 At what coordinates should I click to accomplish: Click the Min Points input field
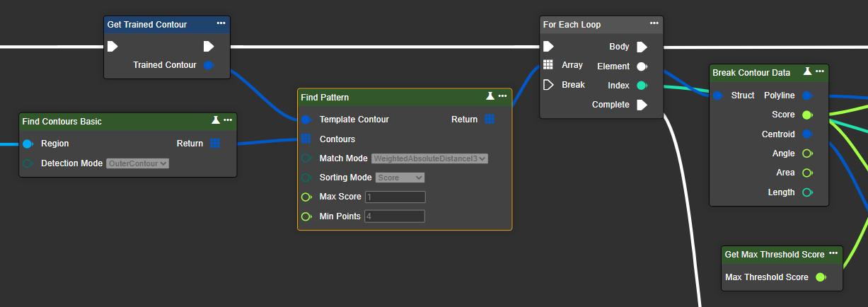point(395,216)
